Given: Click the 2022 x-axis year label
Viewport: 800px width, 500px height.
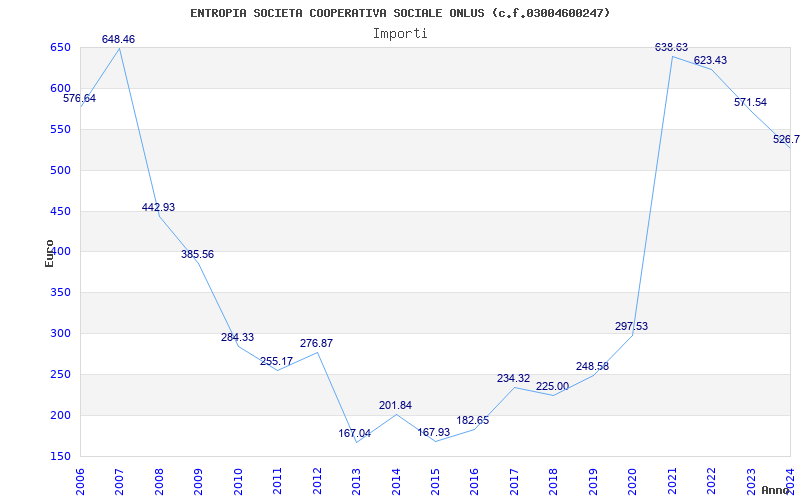Looking at the screenshot, I should point(712,480).
